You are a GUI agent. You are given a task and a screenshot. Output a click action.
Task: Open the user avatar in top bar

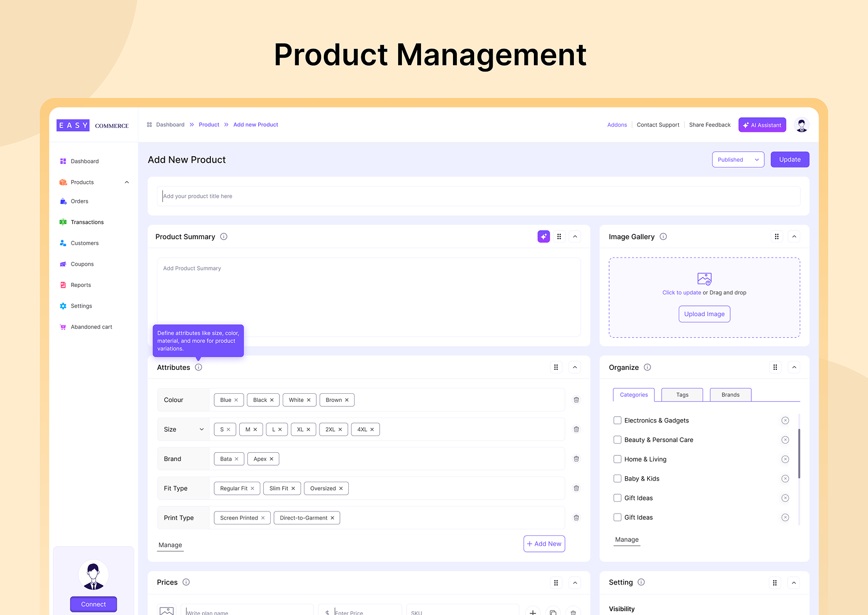[801, 125]
